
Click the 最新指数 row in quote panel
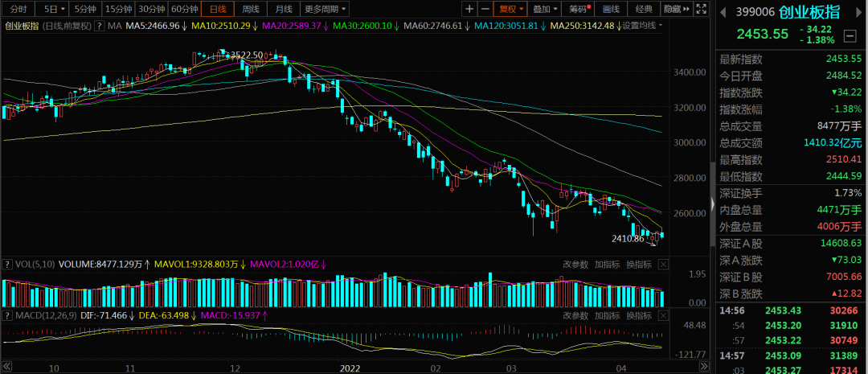791,60
